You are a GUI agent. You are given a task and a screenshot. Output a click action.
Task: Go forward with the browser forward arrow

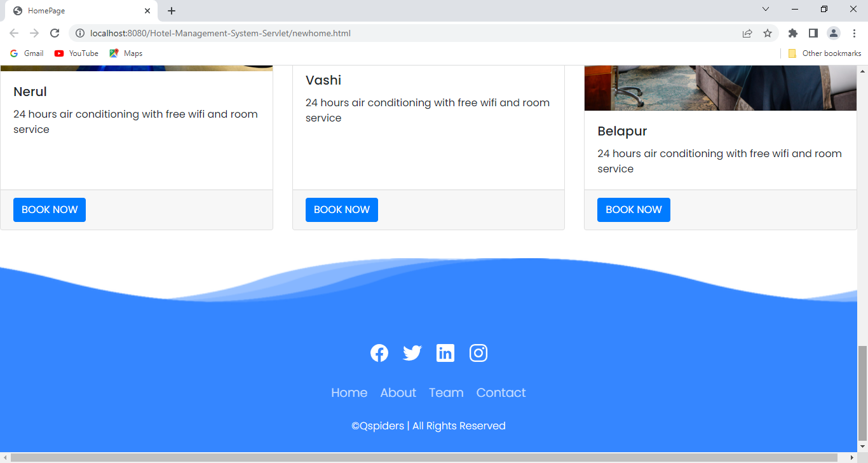pos(34,33)
